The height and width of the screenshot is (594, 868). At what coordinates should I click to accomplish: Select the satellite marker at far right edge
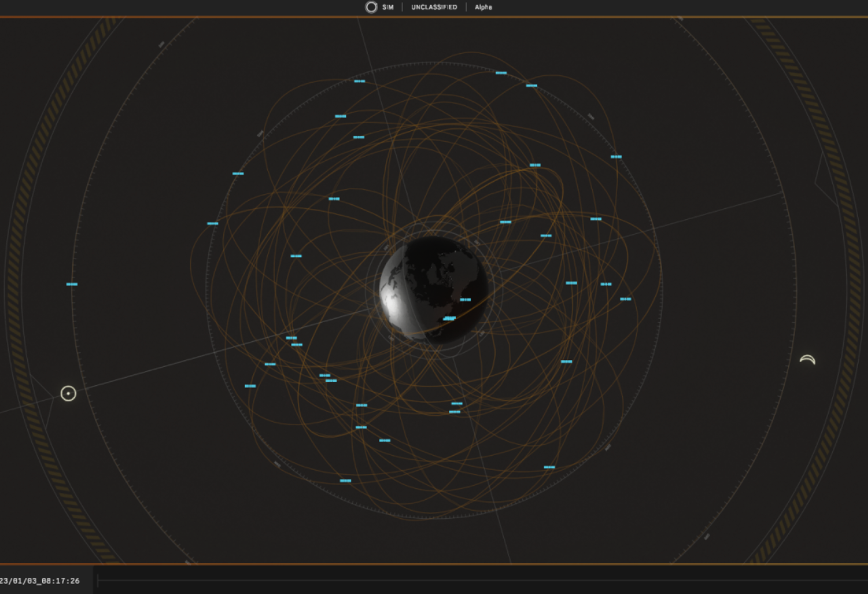coord(626,299)
